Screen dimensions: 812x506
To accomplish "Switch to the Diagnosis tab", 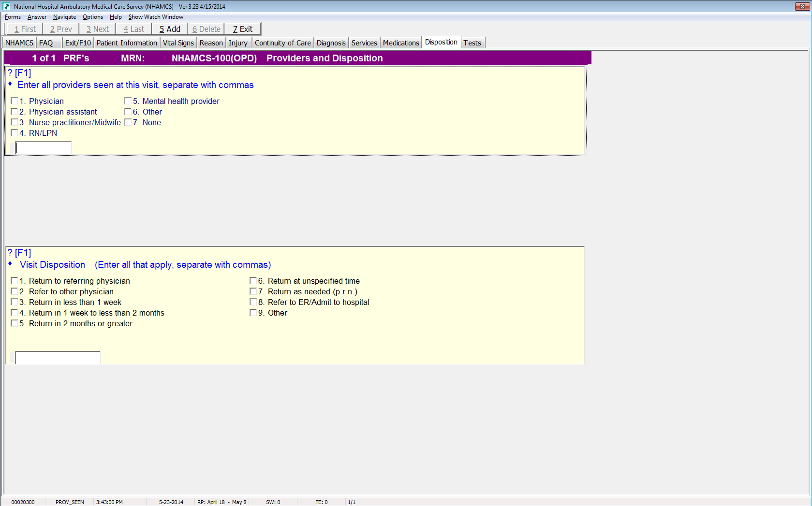I will click(x=331, y=43).
